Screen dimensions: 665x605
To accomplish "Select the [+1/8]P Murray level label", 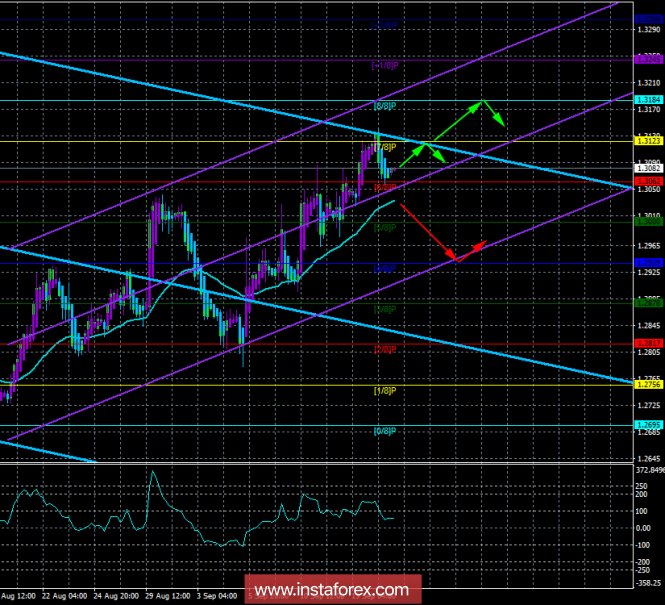I will tap(385, 66).
